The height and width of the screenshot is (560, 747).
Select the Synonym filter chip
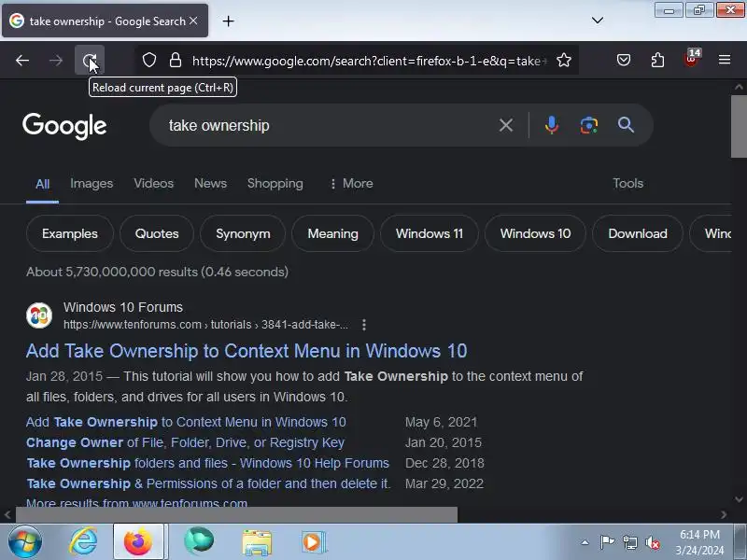[243, 233]
